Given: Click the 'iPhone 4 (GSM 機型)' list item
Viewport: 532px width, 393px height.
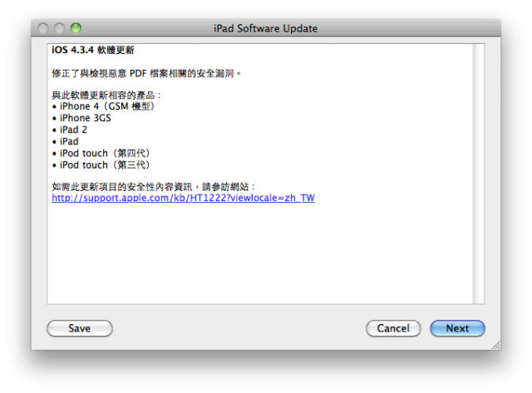Looking at the screenshot, I should pyautogui.click(x=104, y=106).
